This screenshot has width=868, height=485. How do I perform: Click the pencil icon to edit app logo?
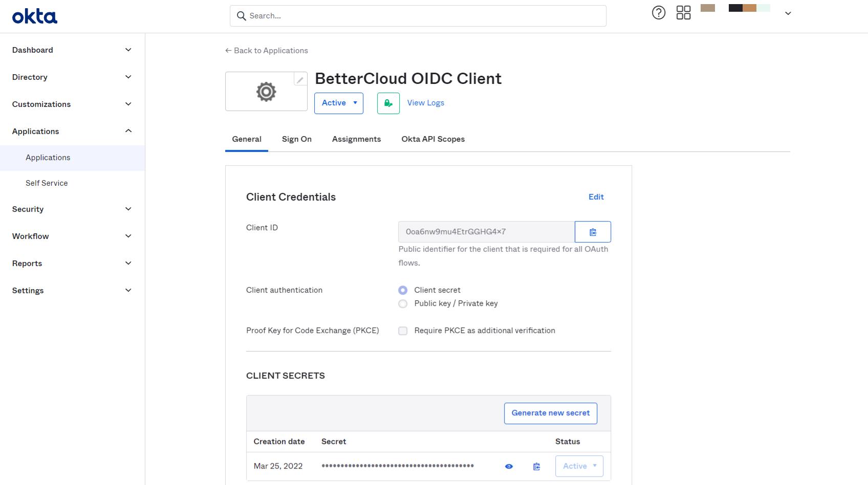(x=299, y=79)
